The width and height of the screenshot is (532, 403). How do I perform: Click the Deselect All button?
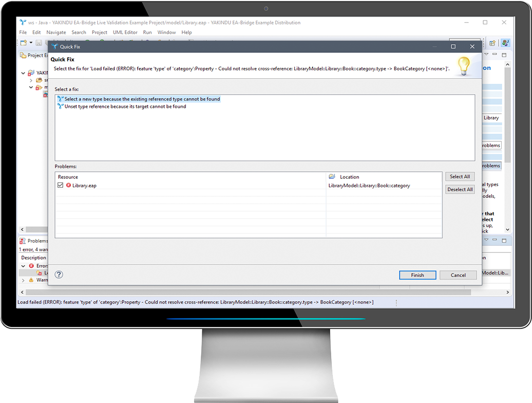click(460, 190)
